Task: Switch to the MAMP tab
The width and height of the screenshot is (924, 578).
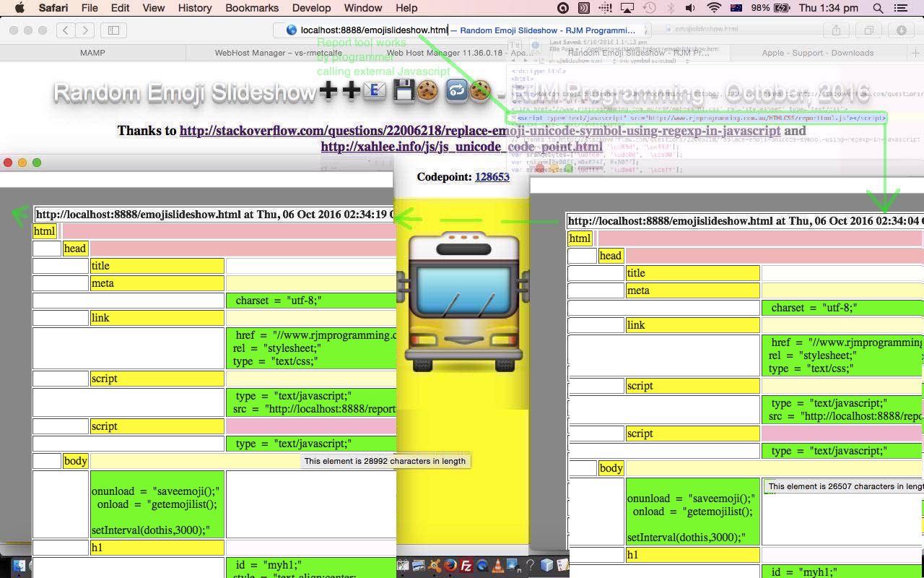Action: 92,53
